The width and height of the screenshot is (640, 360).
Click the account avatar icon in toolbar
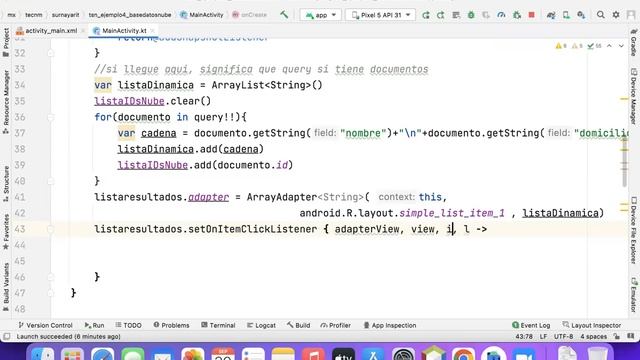click(x=631, y=15)
